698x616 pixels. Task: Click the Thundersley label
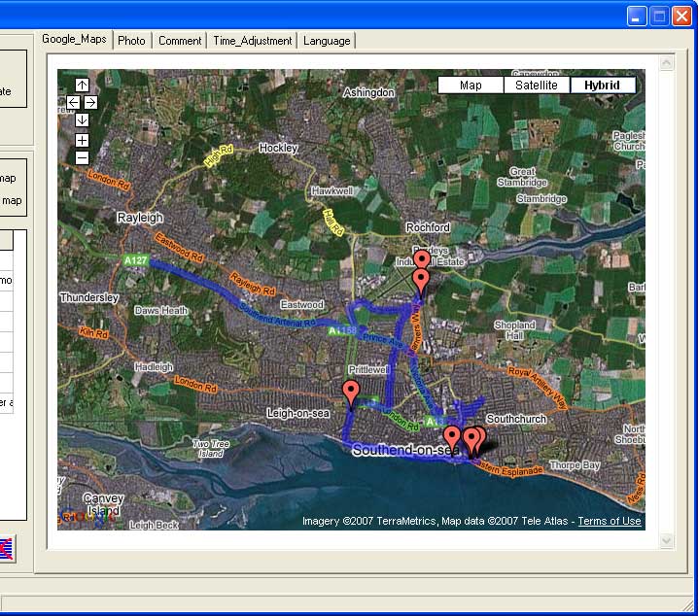pos(89,297)
